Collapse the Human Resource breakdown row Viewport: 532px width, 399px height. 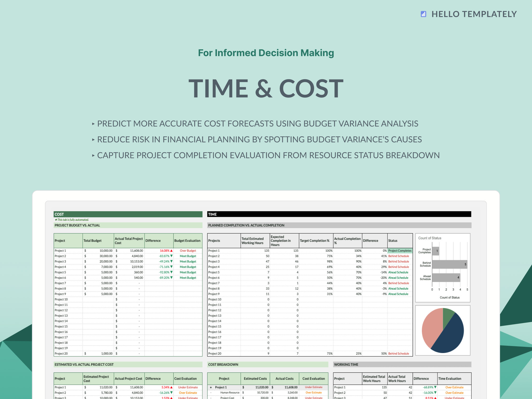(211, 393)
